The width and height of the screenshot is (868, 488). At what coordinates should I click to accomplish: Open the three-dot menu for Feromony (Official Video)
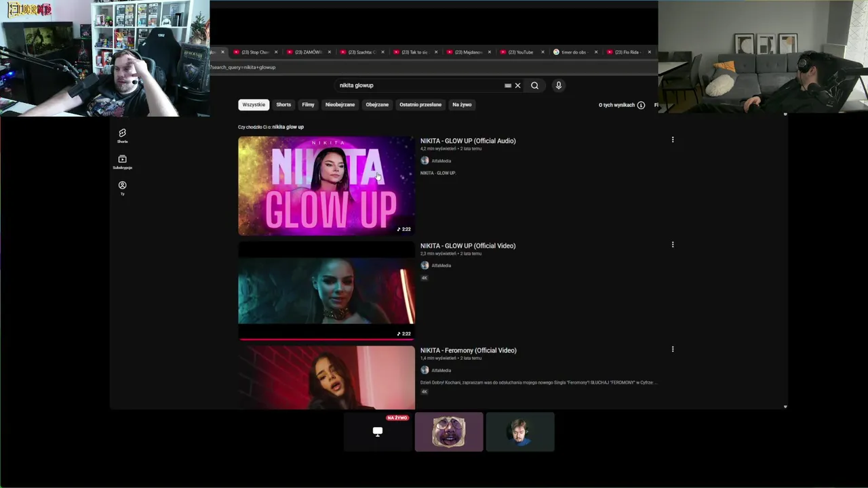[x=673, y=349]
